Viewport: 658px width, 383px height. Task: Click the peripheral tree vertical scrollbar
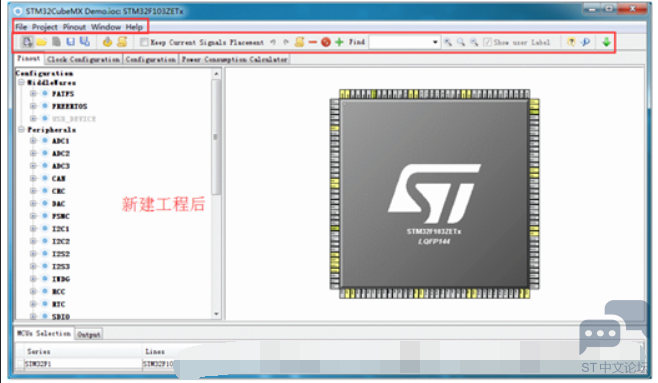(216, 136)
